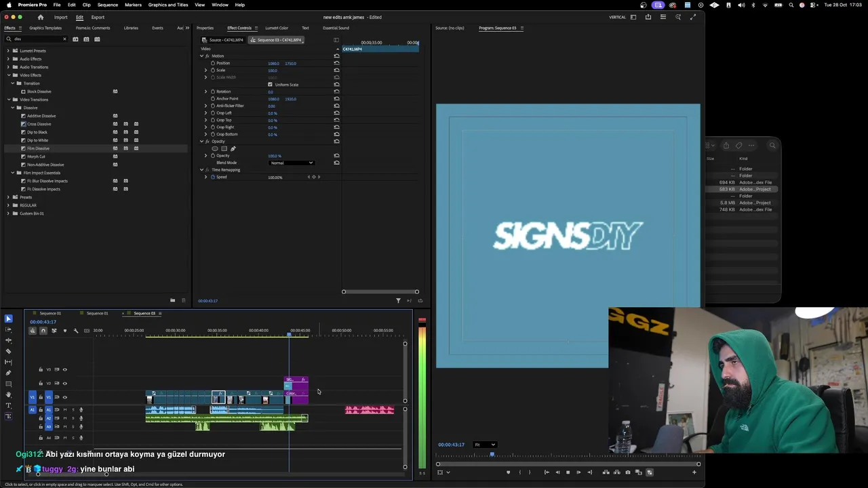This screenshot has height=488, width=868.
Task: Select the Cross Dissolve transition
Action: pyautogui.click(x=39, y=124)
